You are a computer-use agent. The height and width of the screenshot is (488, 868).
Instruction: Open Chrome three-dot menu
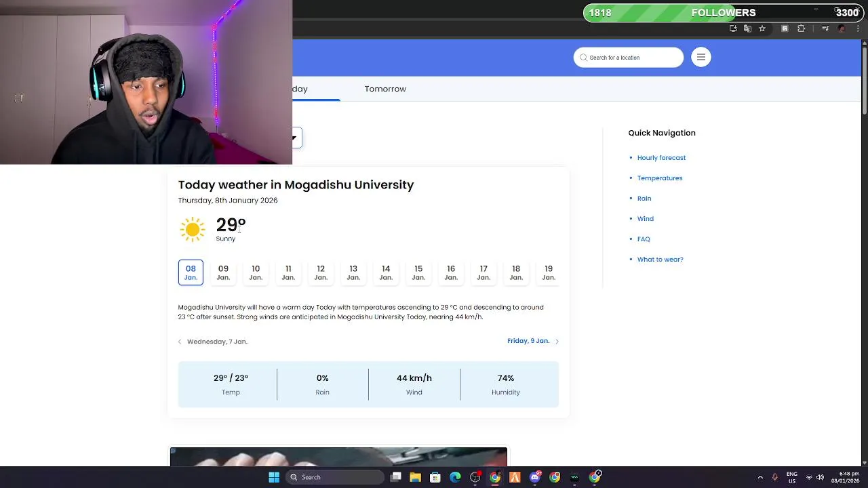tap(858, 28)
